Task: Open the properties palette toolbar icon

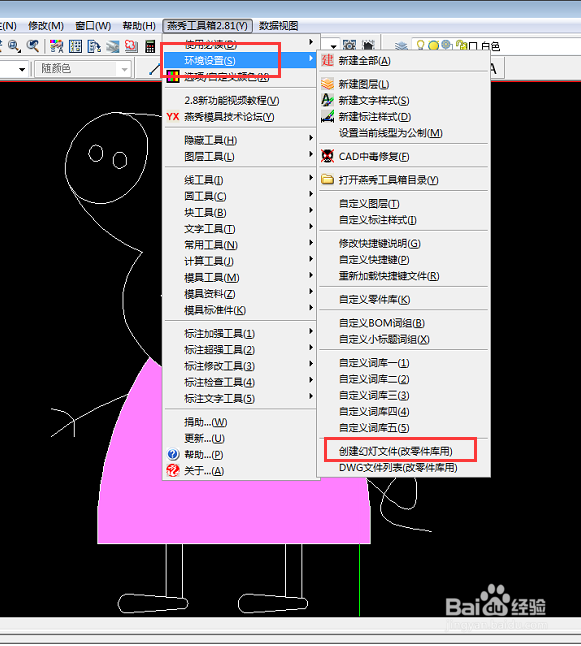Action: (56, 46)
